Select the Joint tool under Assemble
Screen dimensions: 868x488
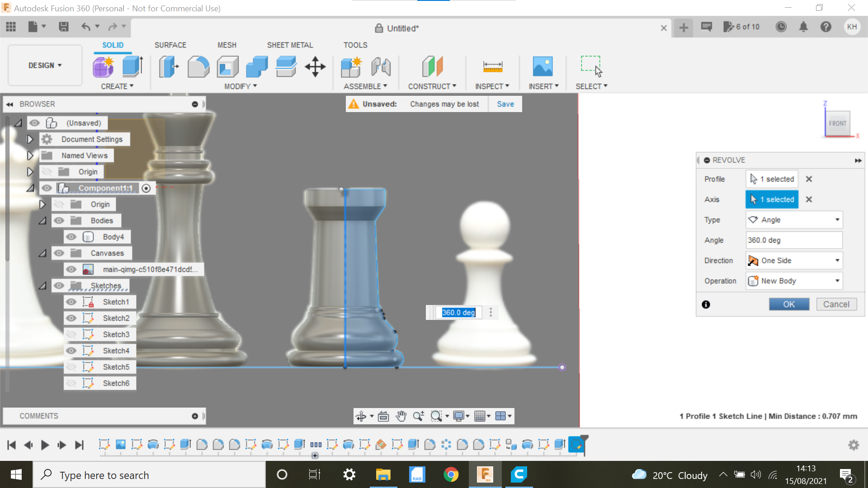pos(381,66)
